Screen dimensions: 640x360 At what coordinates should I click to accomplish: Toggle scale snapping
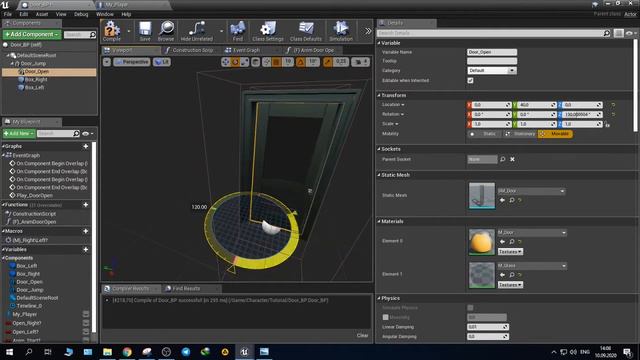coord(328,62)
